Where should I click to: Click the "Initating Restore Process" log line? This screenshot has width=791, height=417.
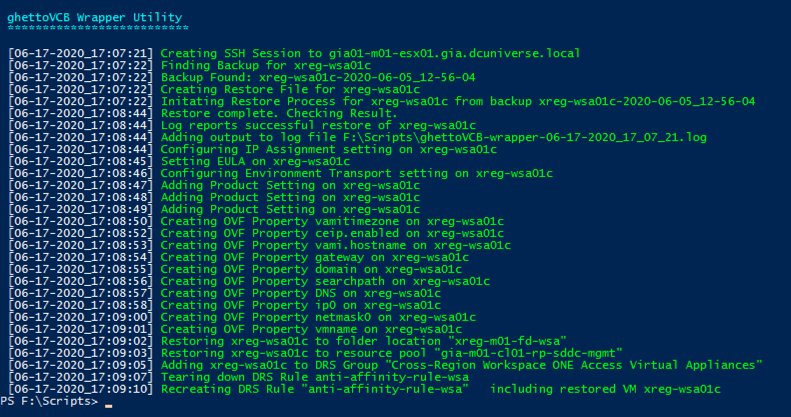coord(457,101)
